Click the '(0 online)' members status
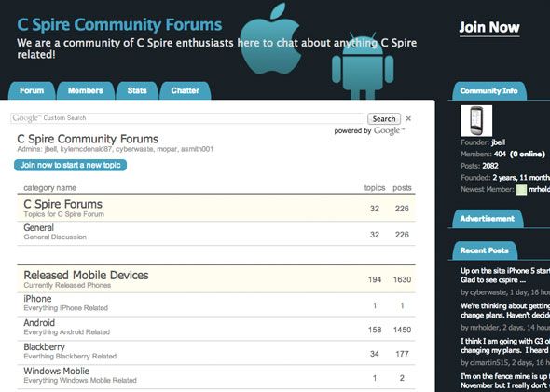This screenshot has height=392, width=550. pos(528,155)
